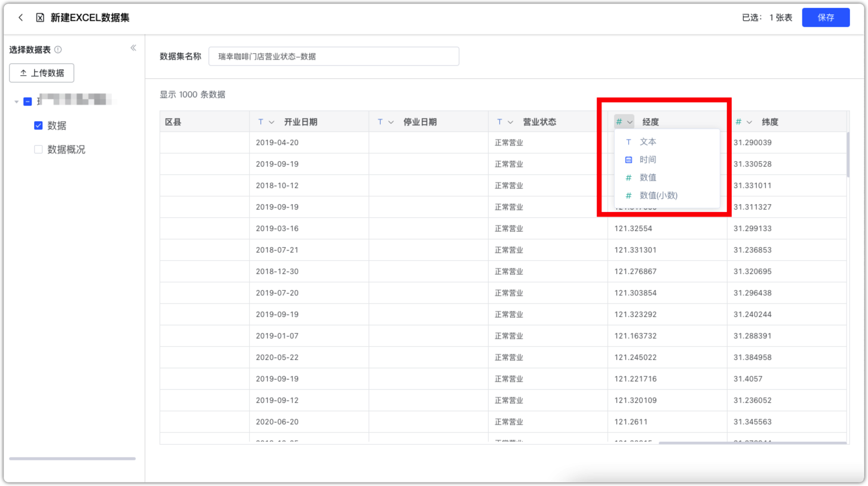
Task: Click the 区县 column header
Action: [204, 122]
